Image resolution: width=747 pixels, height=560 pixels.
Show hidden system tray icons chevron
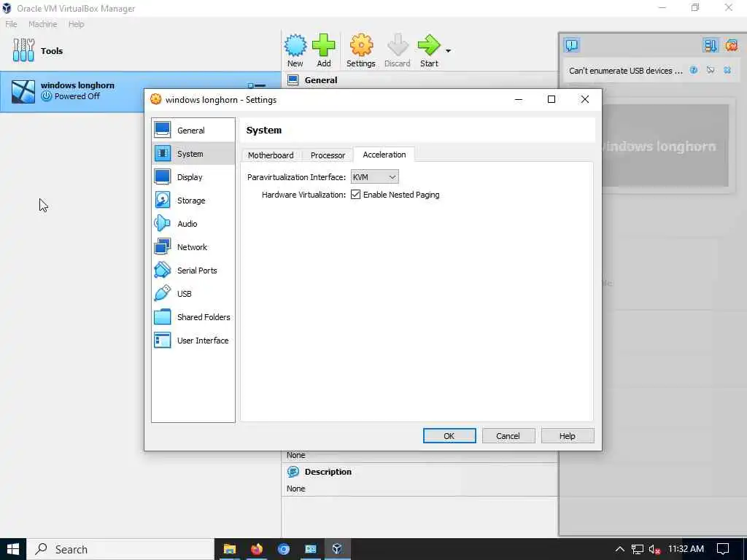coord(619,549)
